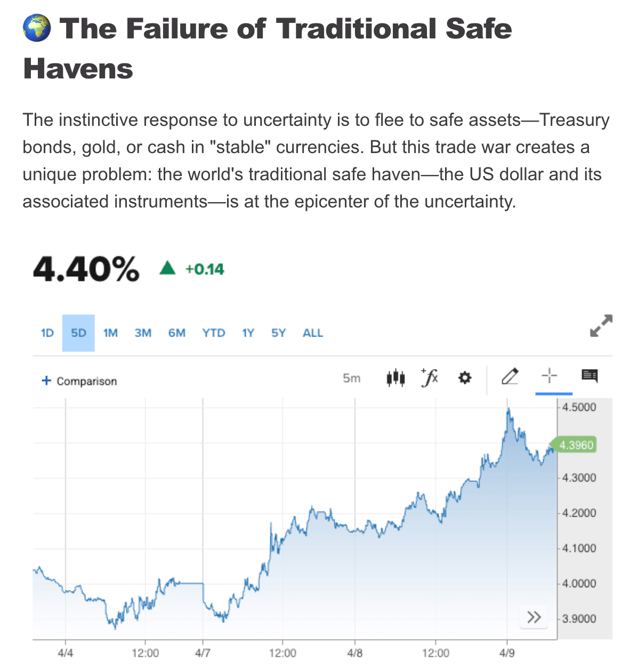Switch to 1M time range
Image resolution: width=630 pixels, height=672 pixels.
coord(110,333)
